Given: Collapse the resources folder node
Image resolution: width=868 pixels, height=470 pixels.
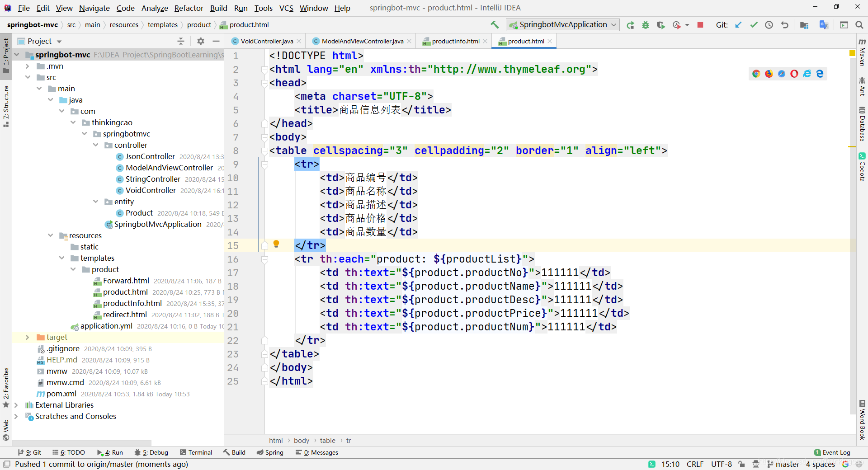Looking at the screenshot, I should pos(50,235).
